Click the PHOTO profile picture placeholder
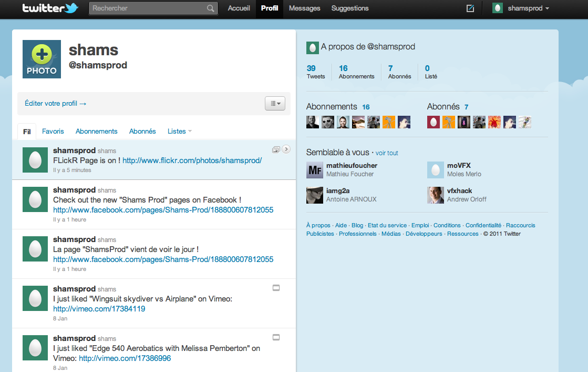 click(42, 59)
